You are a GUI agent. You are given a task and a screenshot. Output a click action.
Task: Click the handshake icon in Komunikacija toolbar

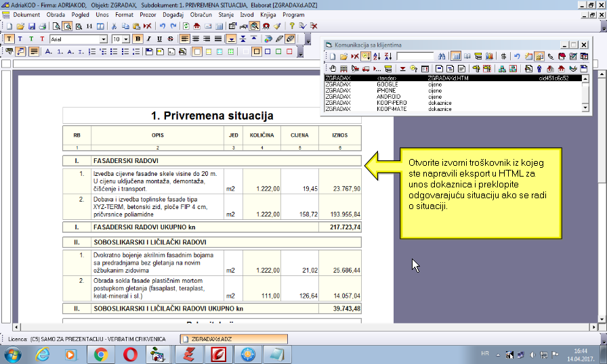pyautogui.click(x=573, y=69)
